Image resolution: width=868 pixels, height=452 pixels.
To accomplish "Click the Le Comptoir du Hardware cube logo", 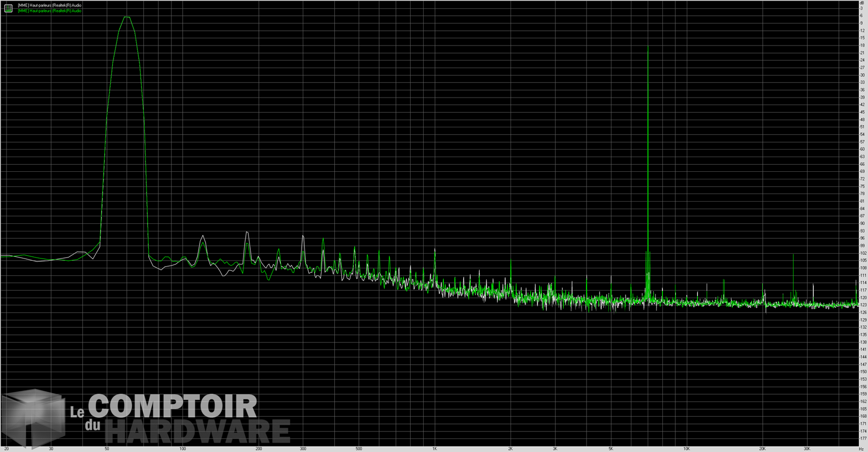I will click(x=33, y=418).
